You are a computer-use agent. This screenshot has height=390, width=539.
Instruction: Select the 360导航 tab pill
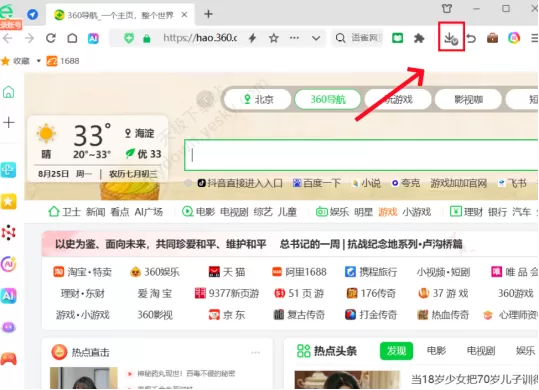[x=328, y=100]
